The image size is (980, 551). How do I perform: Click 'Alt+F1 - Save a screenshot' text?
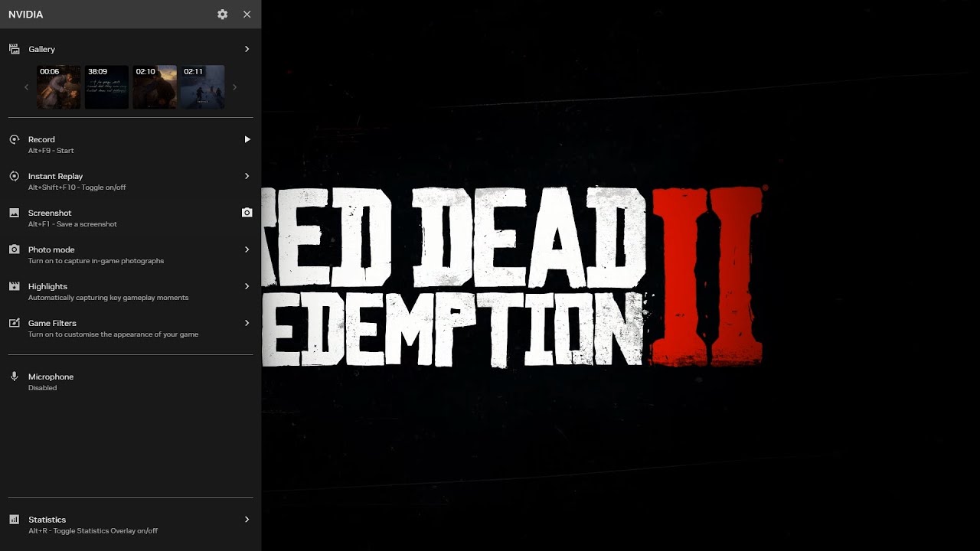[73, 224]
